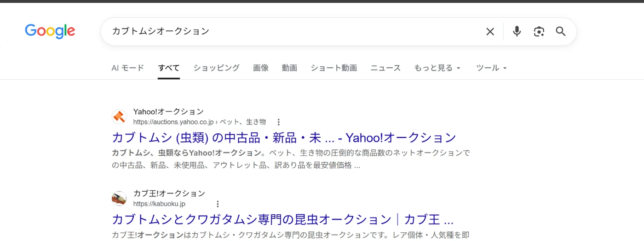The height and width of the screenshot is (241, 644).
Task: Open the ショッピング tab
Action: point(216,68)
